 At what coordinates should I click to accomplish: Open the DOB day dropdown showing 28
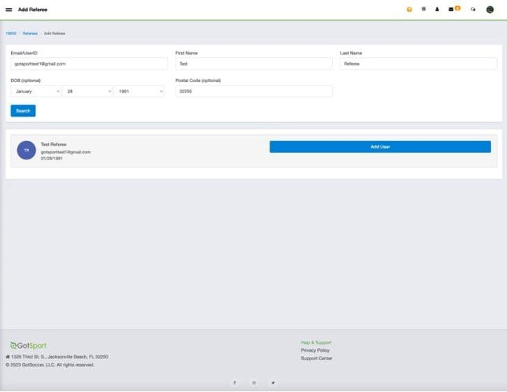click(88, 91)
